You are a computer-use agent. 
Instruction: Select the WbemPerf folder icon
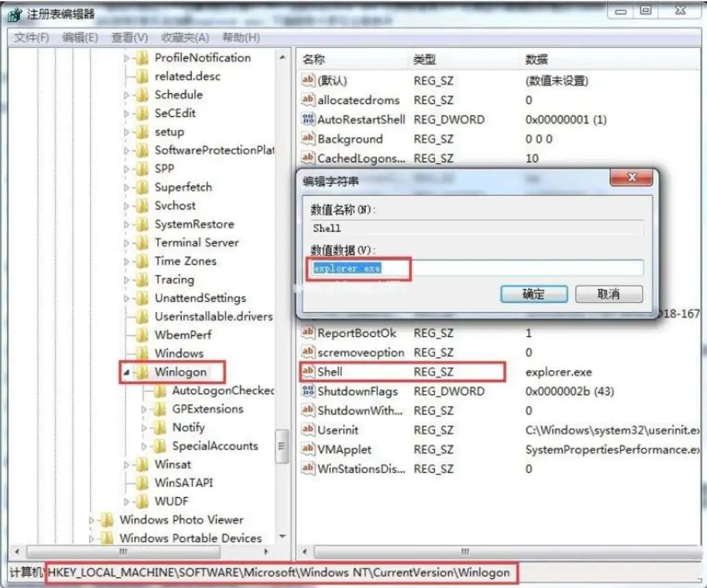click(142, 335)
